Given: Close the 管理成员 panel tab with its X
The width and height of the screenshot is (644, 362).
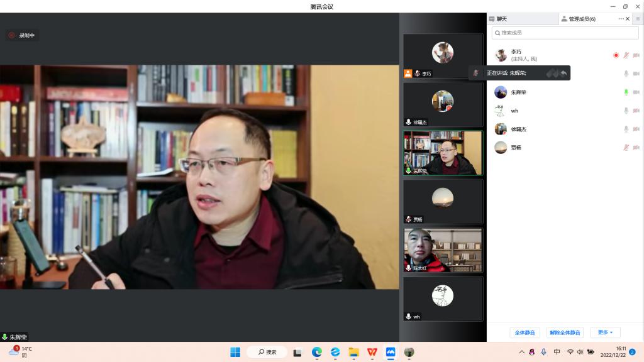Looking at the screenshot, I should [628, 19].
